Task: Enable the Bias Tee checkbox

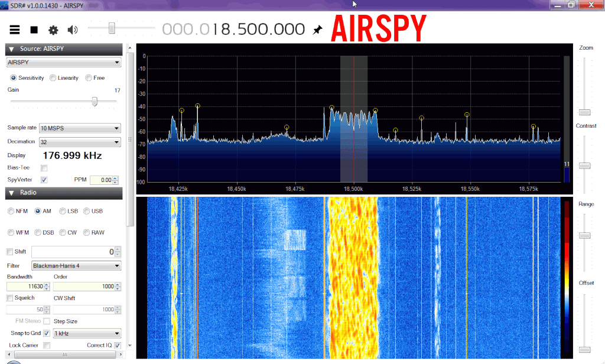Action: pos(44,168)
